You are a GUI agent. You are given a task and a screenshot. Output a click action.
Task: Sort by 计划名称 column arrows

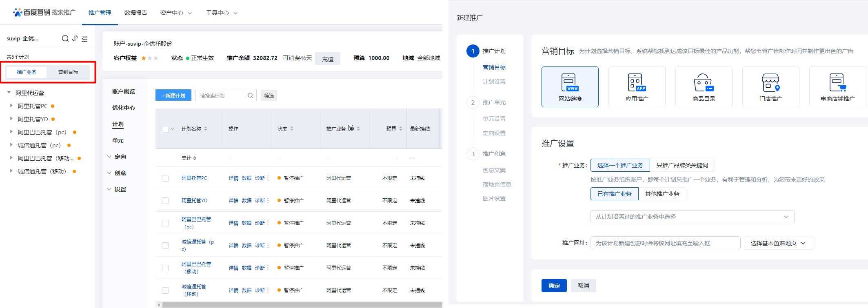coord(206,129)
